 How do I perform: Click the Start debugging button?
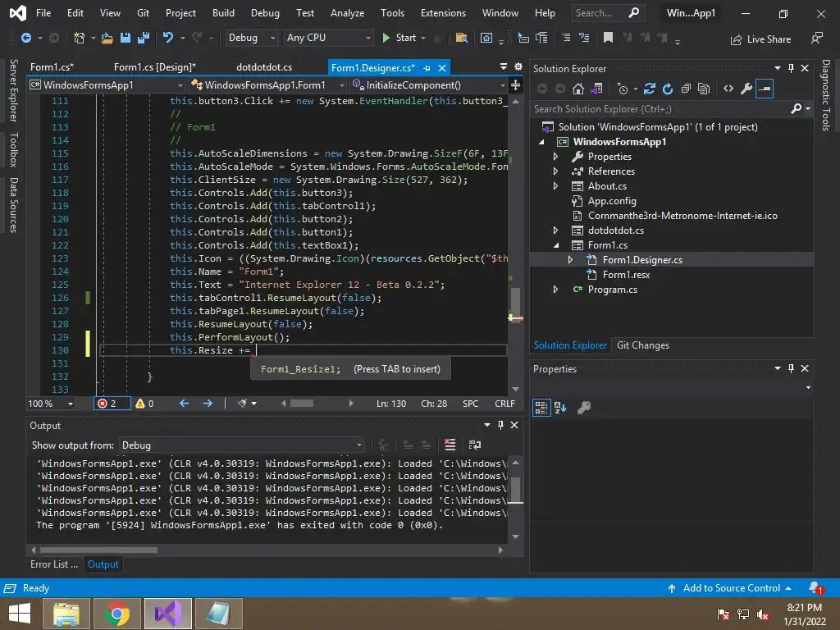[x=399, y=38]
